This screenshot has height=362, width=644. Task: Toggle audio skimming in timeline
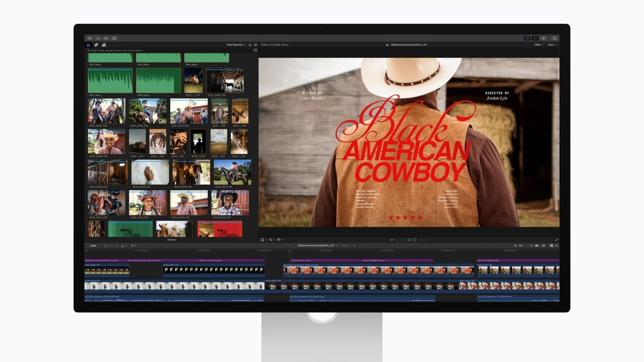tap(520, 245)
